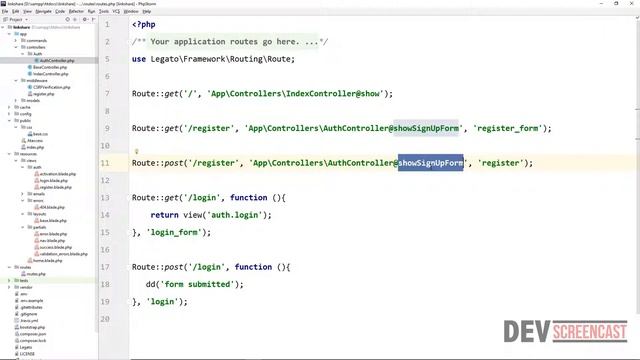The image size is (640, 360).
Task: Open the File menu
Action: (x=5, y=11)
